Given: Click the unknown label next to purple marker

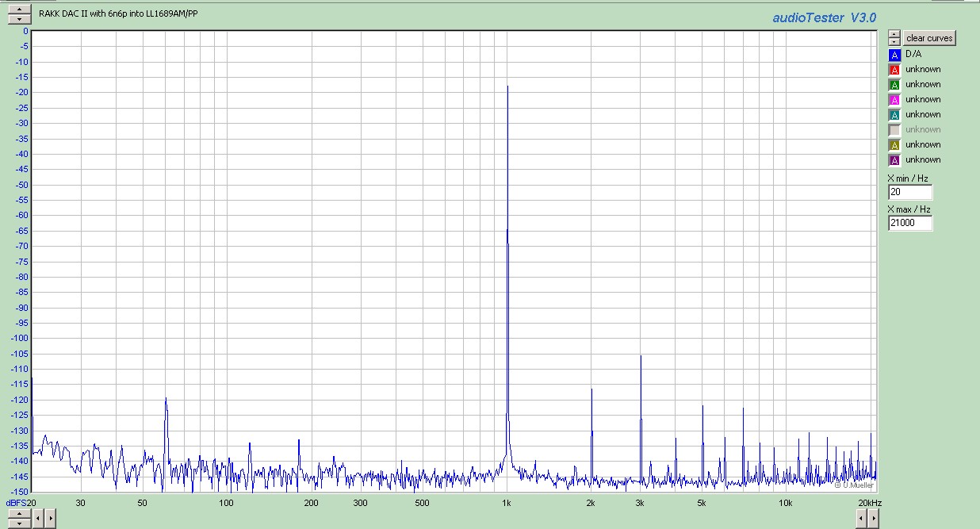Looking at the screenshot, I should pyautogui.click(x=923, y=159).
